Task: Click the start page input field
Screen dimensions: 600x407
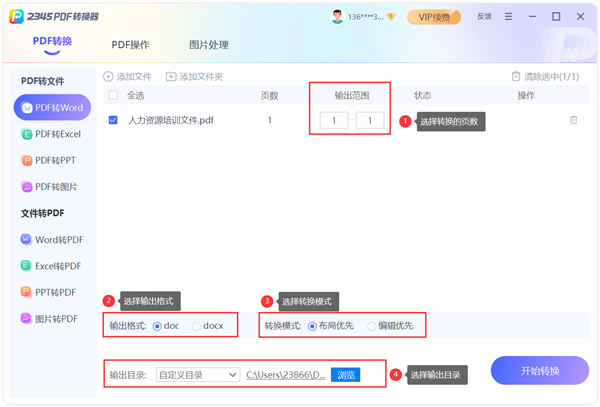Action: coord(334,120)
